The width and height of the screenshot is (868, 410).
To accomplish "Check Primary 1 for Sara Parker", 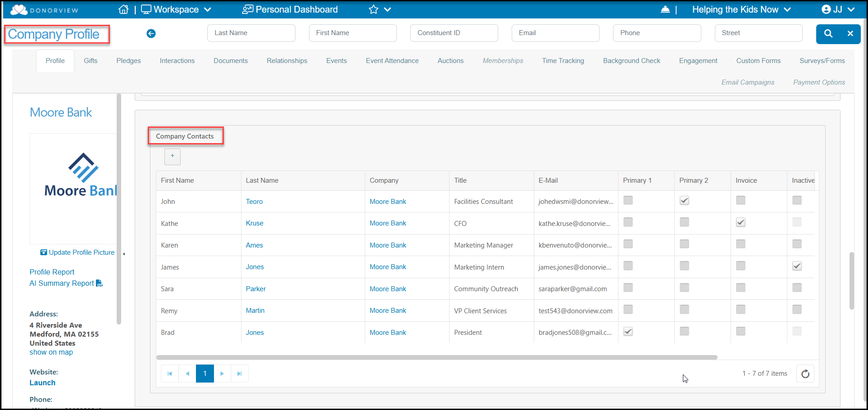I will (628, 288).
